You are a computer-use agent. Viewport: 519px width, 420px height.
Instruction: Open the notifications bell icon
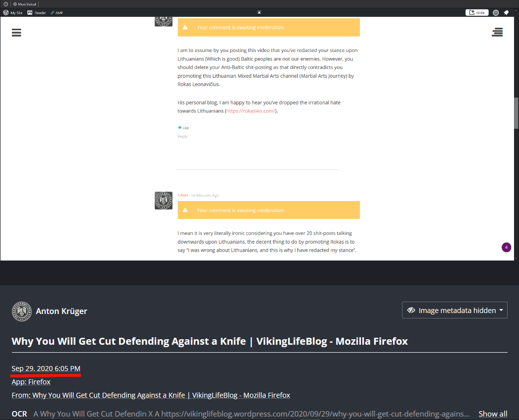(506, 12)
